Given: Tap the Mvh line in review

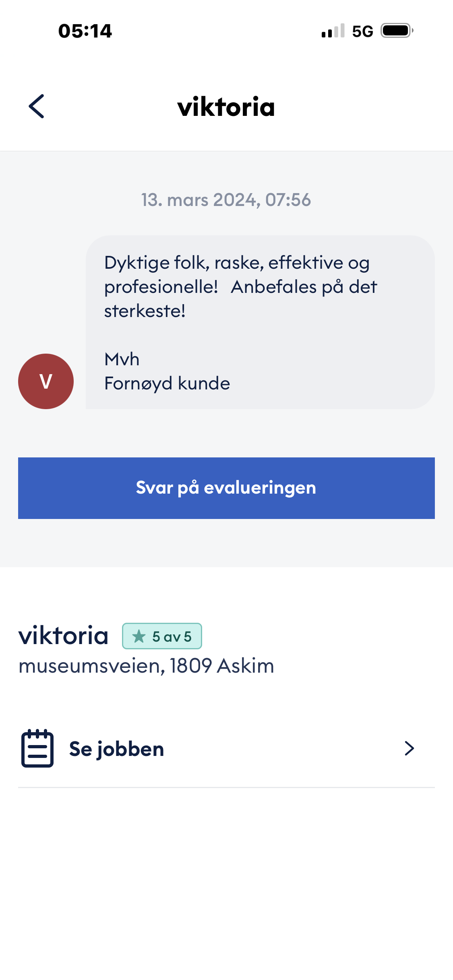Looking at the screenshot, I should (122, 359).
